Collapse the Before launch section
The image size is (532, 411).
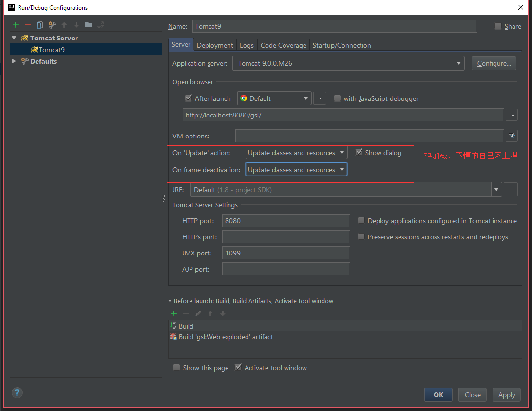click(x=170, y=301)
